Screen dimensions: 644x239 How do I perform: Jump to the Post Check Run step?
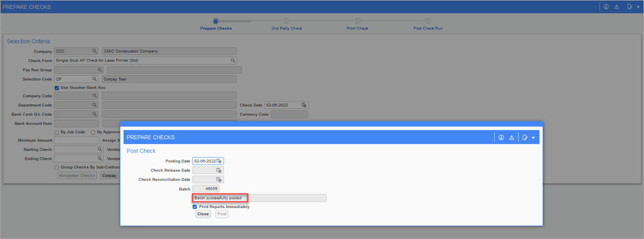coord(428,22)
